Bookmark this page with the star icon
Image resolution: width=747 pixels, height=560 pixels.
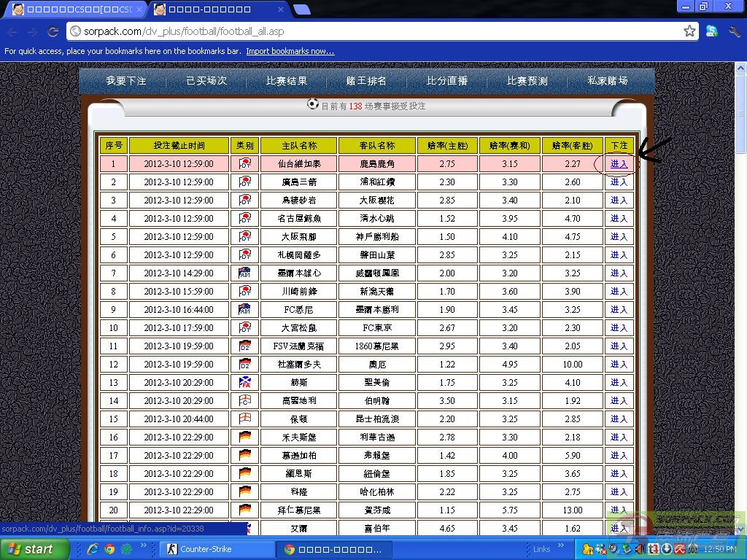[689, 31]
